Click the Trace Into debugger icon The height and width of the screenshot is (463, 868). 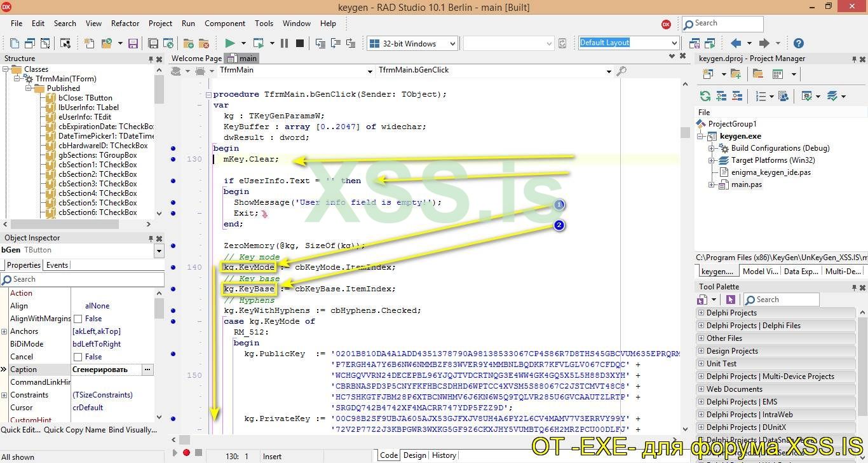320,43
